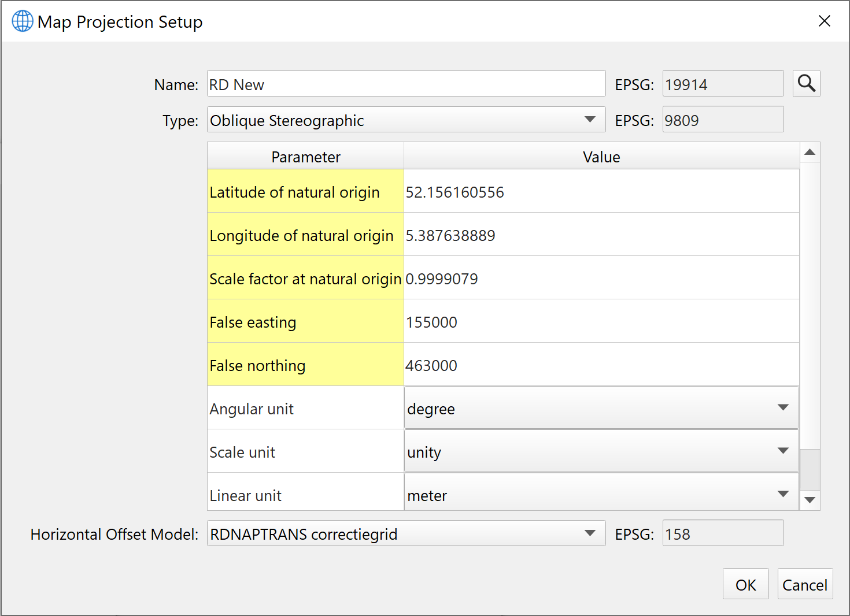This screenshot has height=616, width=850.
Task: Click the Scale factor at natural origin value
Action: (600, 279)
